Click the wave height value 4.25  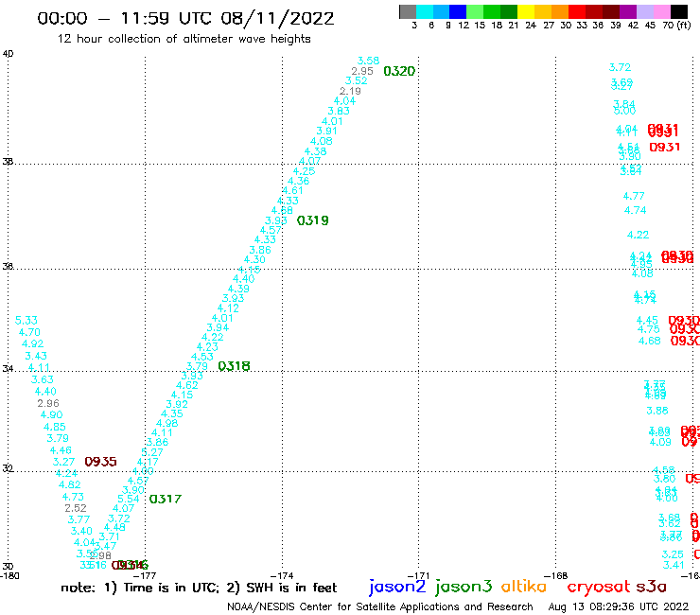[x=304, y=171]
